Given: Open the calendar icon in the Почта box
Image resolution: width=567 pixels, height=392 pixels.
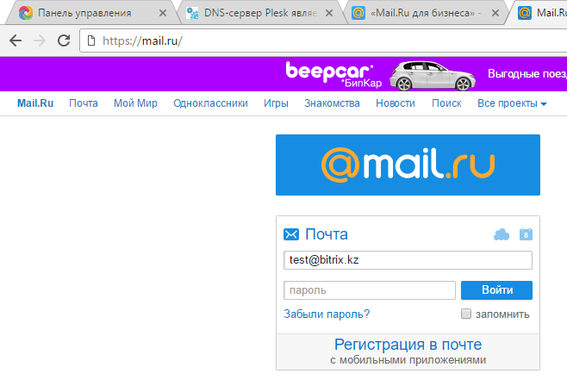Looking at the screenshot, I should point(526,234).
